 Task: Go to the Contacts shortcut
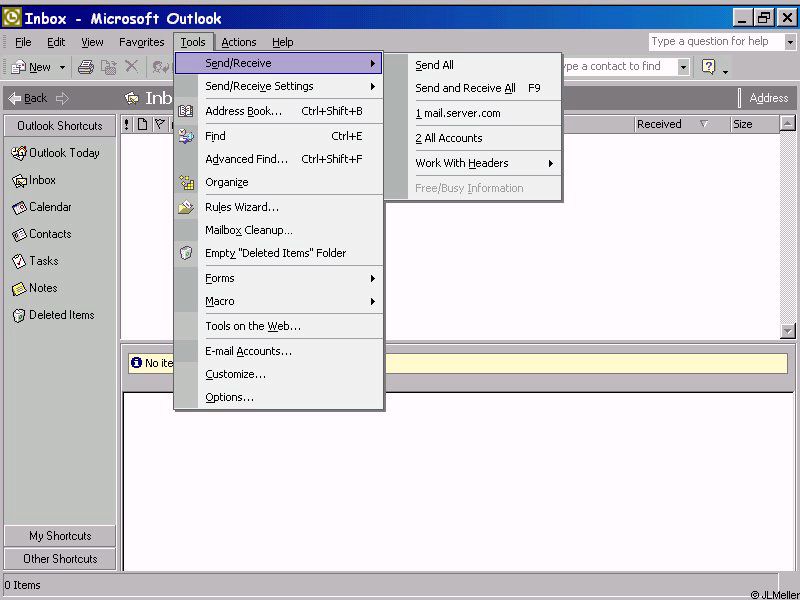(49, 234)
